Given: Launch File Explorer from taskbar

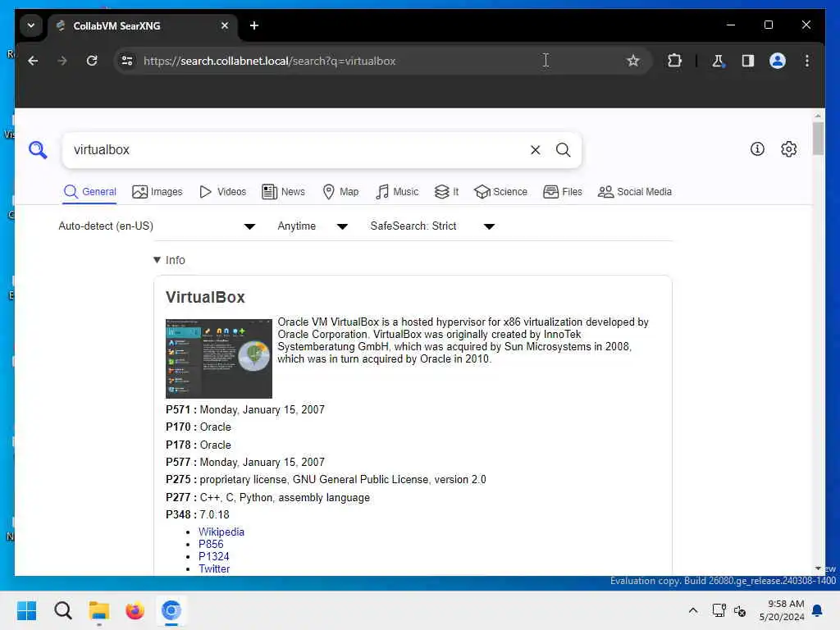Looking at the screenshot, I should tap(99, 610).
